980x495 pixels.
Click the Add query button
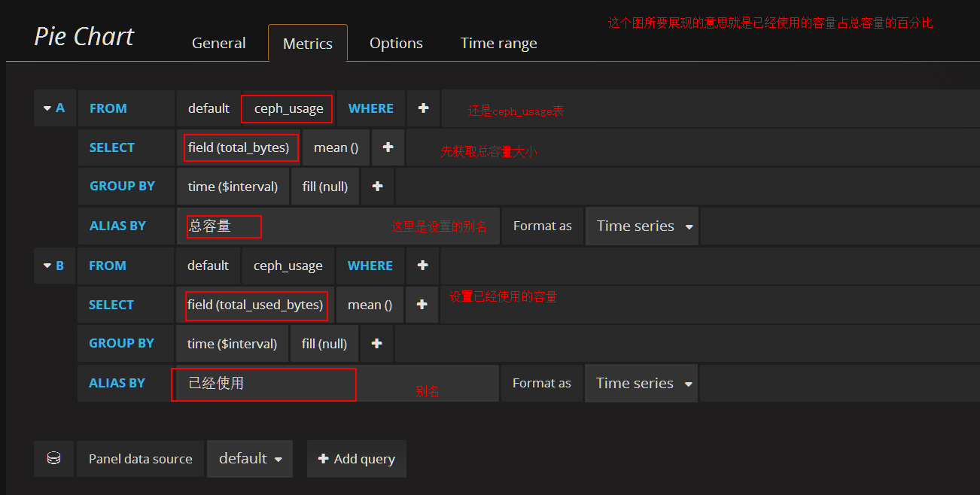tap(357, 459)
